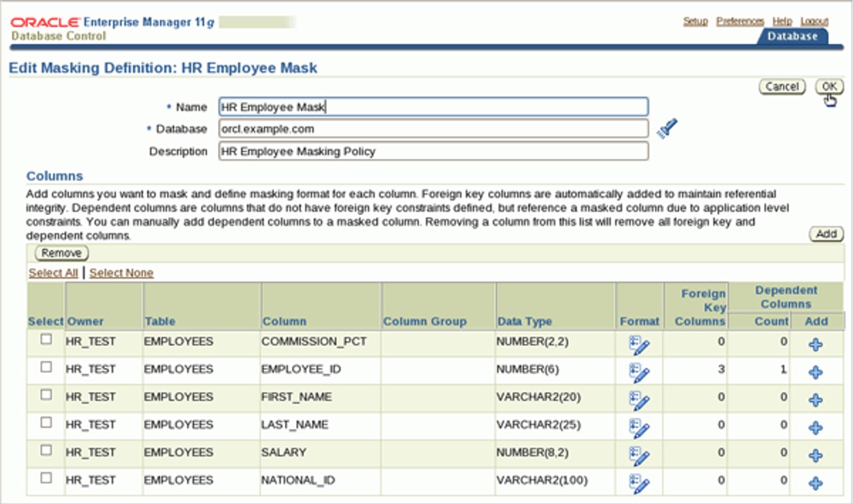Select the EMPLOYEE_ID row checkbox
This screenshot has width=853, height=504.
point(46,367)
